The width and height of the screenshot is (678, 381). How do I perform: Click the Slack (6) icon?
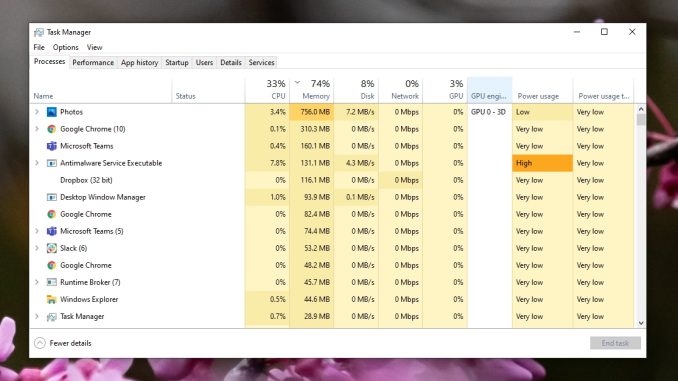(x=51, y=248)
